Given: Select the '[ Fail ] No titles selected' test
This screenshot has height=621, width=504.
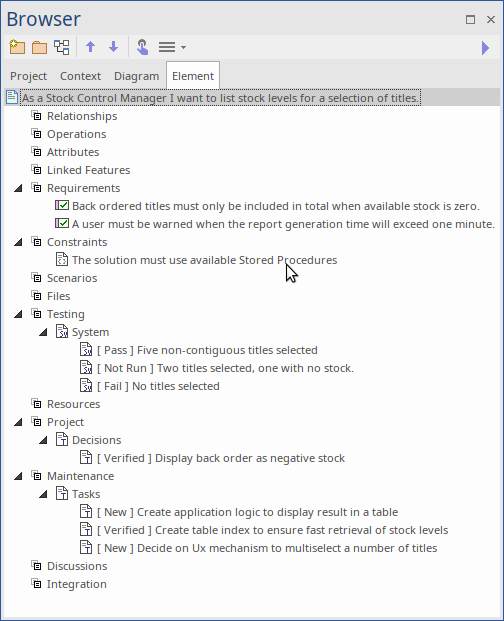Looking at the screenshot, I should click(158, 386).
